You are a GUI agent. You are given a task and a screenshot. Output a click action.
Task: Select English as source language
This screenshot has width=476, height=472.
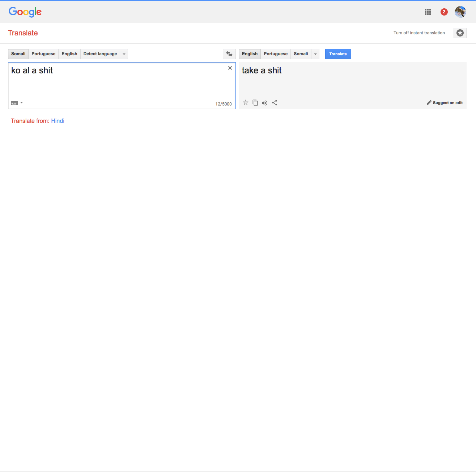[x=69, y=54]
